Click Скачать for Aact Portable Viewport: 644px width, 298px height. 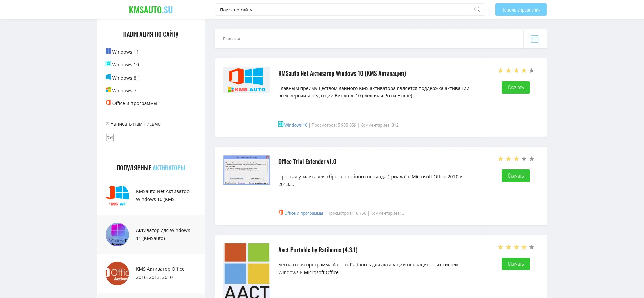coord(516,264)
